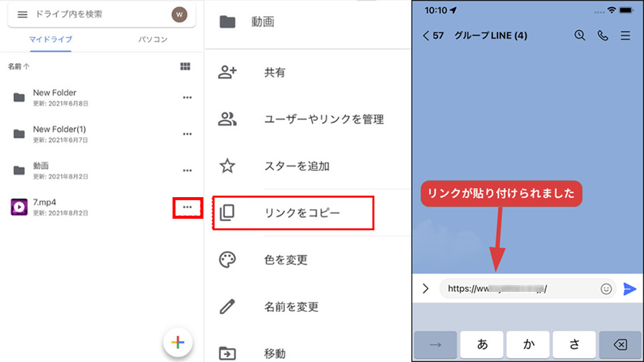
Task: Tap the グループLINE (4) chat title
Action: [x=491, y=35]
